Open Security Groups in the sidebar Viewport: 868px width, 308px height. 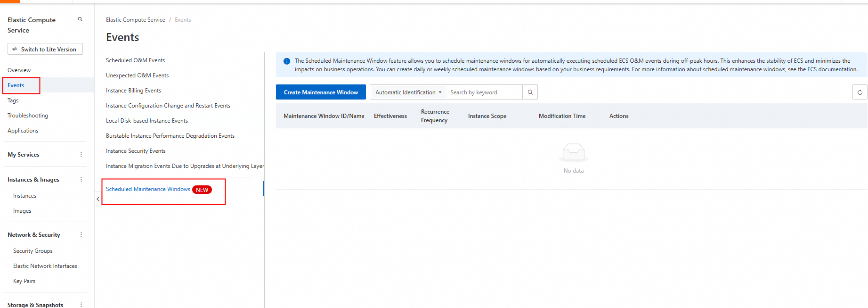tap(33, 251)
